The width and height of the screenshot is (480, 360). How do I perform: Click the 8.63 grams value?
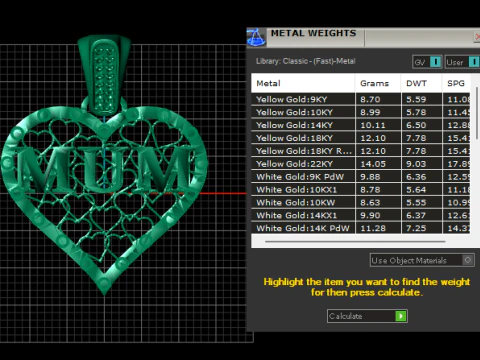pos(370,203)
